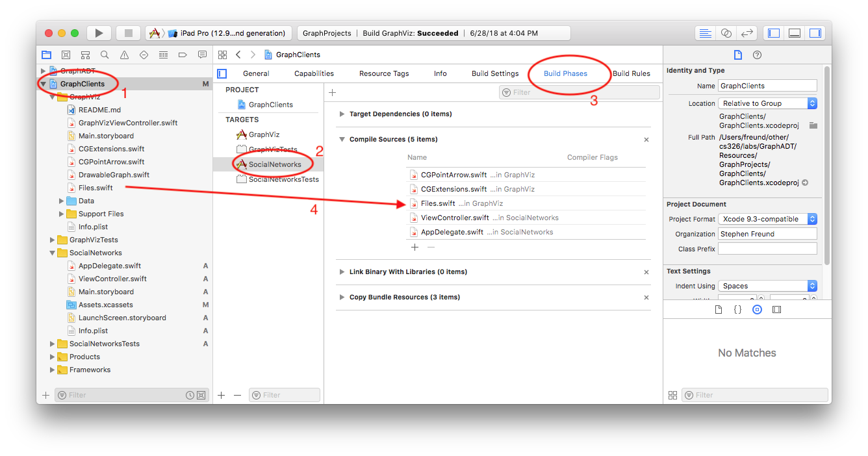Expand Target Dependencies section

[x=342, y=114]
